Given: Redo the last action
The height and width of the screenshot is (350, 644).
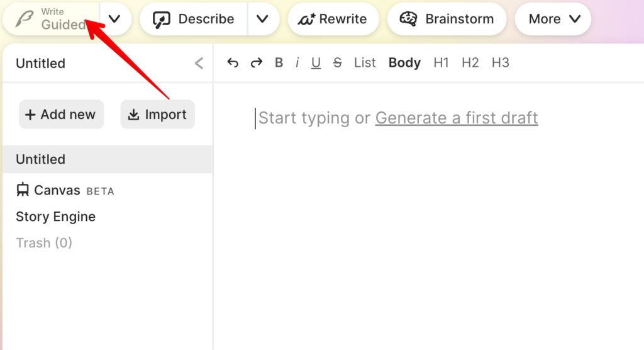Looking at the screenshot, I should coord(256,63).
